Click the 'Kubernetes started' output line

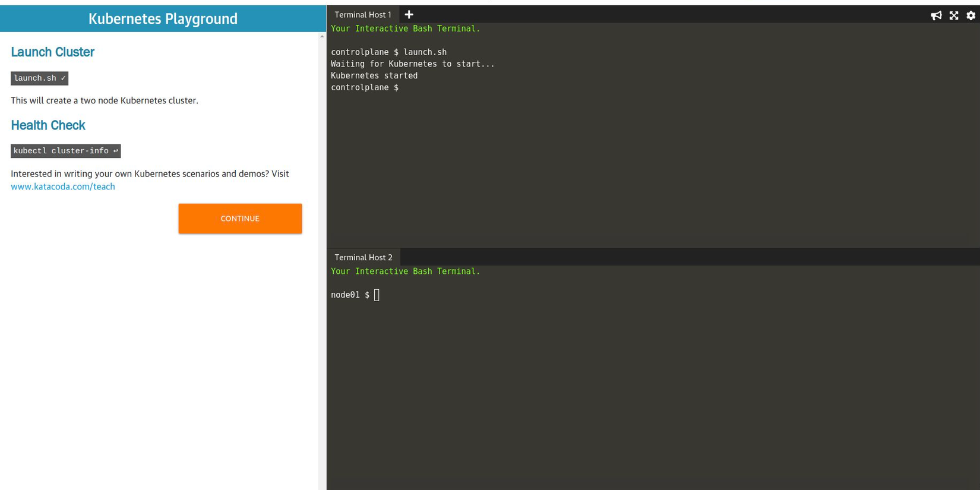pyautogui.click(x=374, y=76)
